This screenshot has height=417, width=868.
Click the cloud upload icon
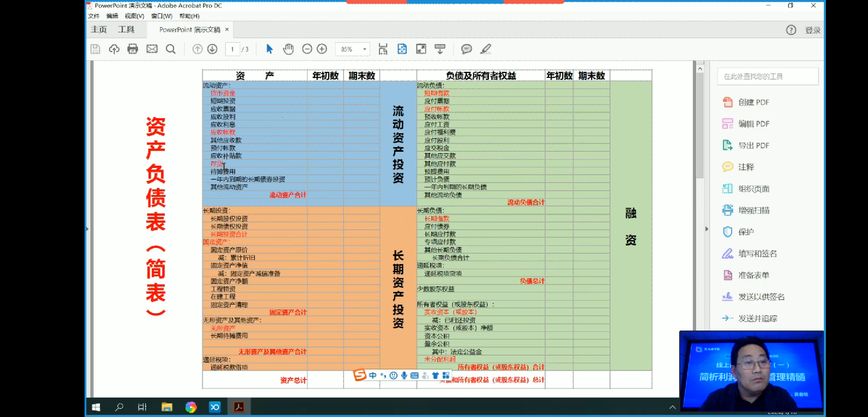click(114, 49)
